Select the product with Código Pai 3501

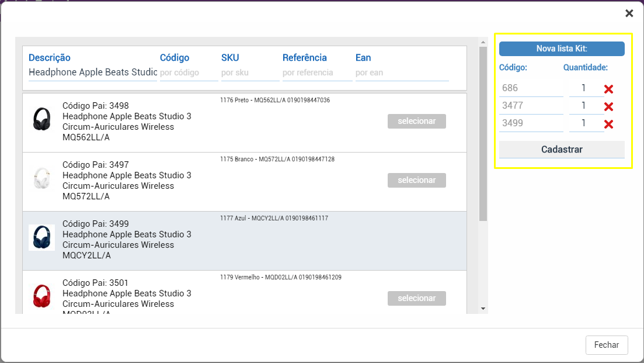[x=416, y=298]
